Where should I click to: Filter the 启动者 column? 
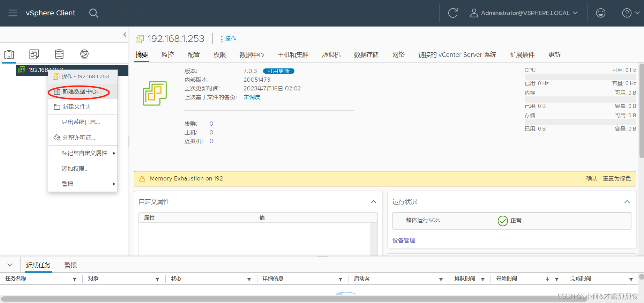point(441,279)
